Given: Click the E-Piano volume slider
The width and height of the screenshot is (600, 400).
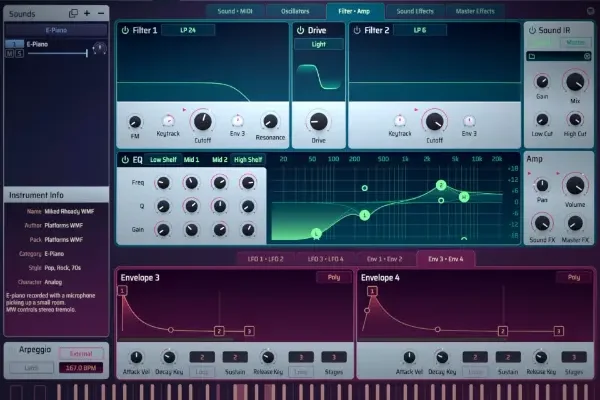Looking at the screenshot, I should (x=56, y=54).
